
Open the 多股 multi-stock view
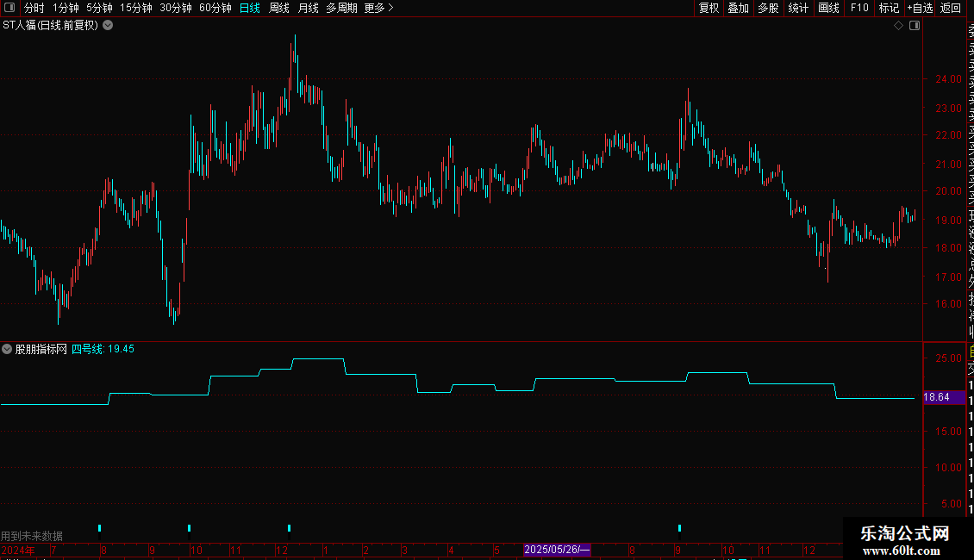pyautogui.click(x=768, y=8)
